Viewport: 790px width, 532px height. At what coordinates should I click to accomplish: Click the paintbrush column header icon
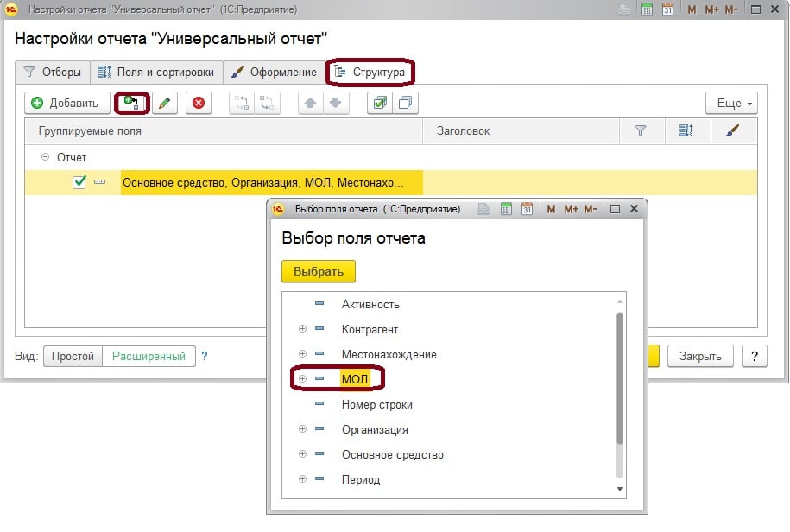733,131
